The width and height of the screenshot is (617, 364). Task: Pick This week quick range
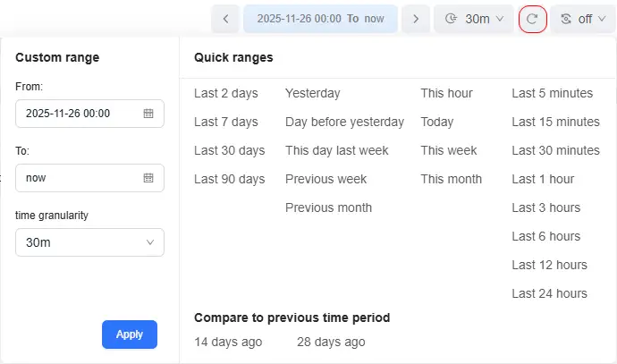[x=449, y=150]
